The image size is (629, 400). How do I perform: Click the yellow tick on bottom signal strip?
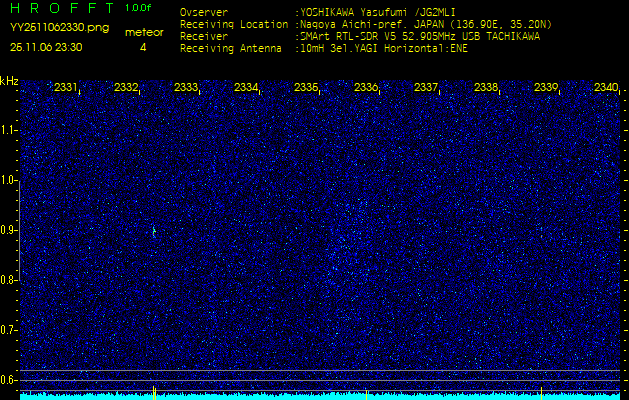[367, 394]
